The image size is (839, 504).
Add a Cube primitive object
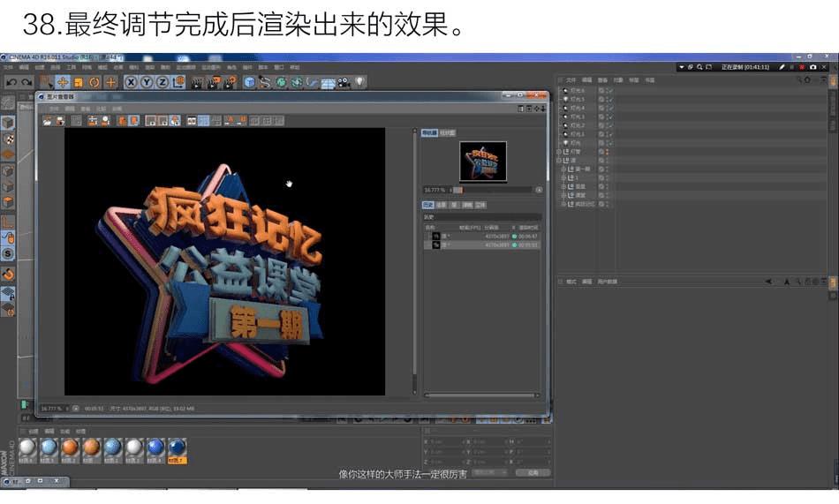(249, 82)
